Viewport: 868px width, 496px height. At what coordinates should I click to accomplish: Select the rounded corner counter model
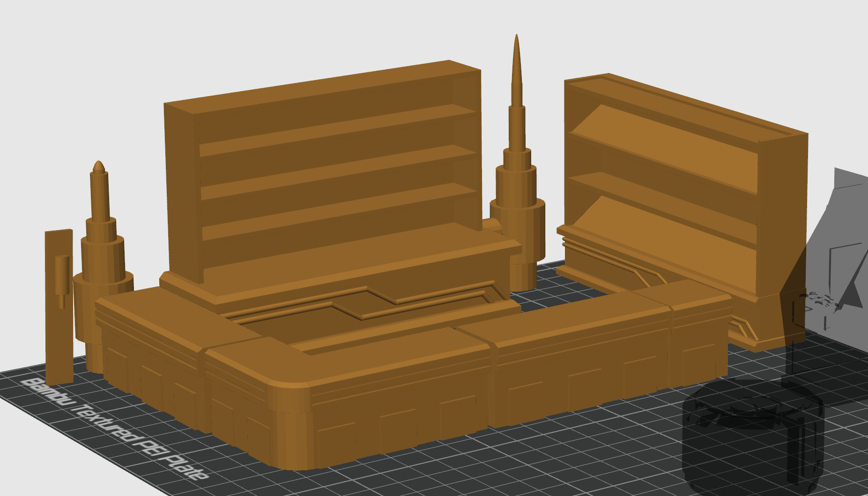pos(347,398)
